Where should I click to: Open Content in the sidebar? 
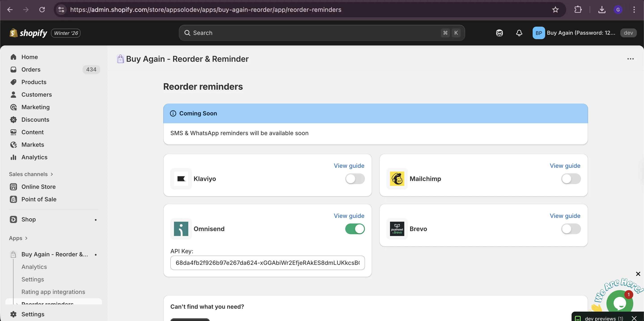pyautogui.click(x=53, y=132)
